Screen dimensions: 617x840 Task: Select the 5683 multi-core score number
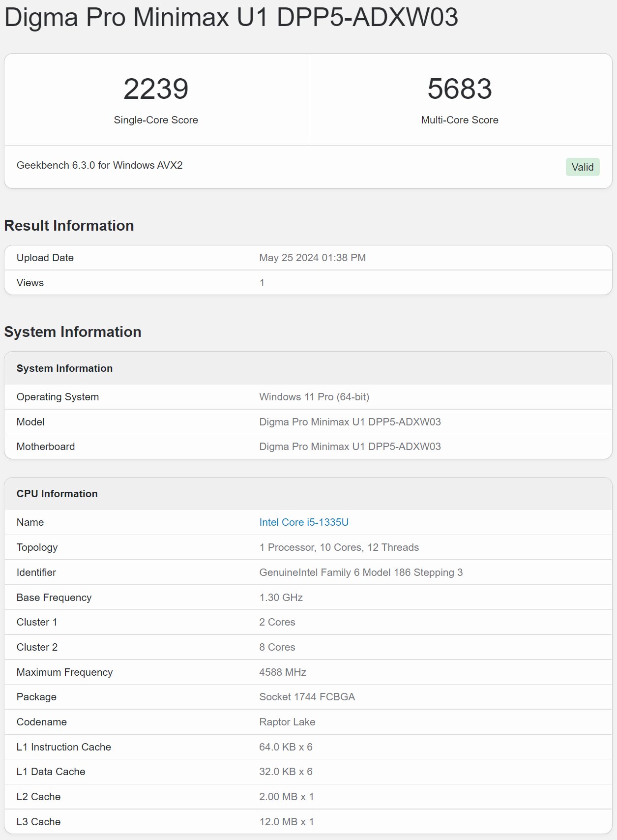point(460,89)
